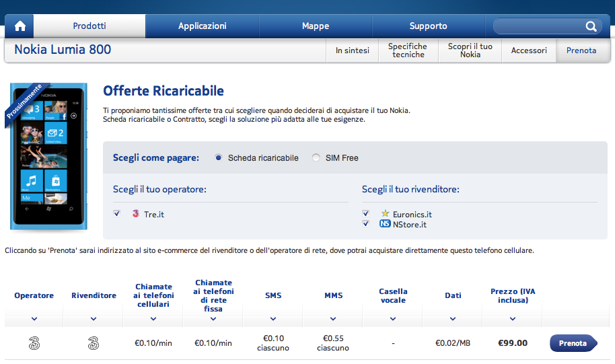Click the Euronics.it star icon
Screen dimensions: 615x364
[385, 214]
